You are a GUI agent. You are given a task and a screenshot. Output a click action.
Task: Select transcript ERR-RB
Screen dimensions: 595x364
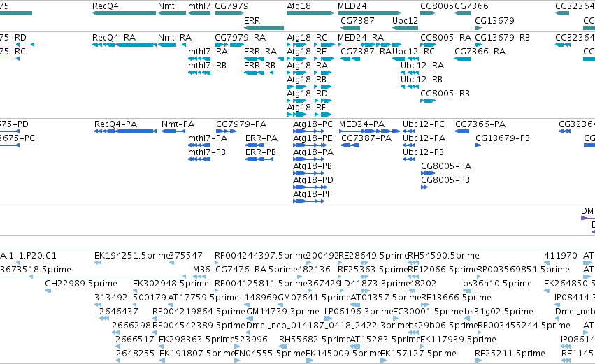click(259, 73)
